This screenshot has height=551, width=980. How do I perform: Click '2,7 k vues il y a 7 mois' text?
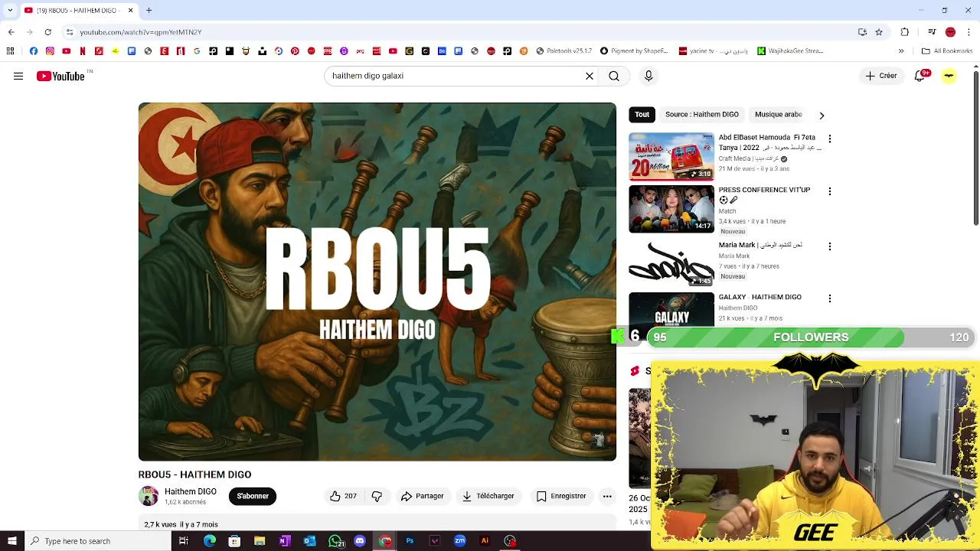(x=181, y=525)
